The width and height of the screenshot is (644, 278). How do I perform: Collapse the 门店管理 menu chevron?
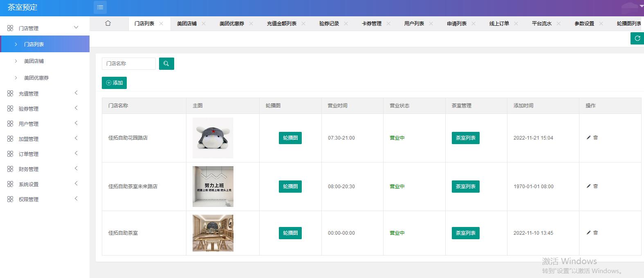(76, 27)
